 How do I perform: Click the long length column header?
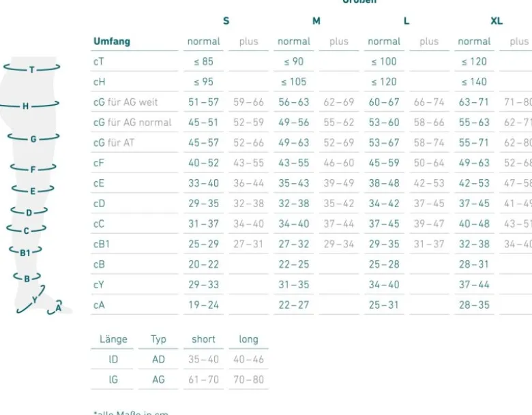[248, 339]
